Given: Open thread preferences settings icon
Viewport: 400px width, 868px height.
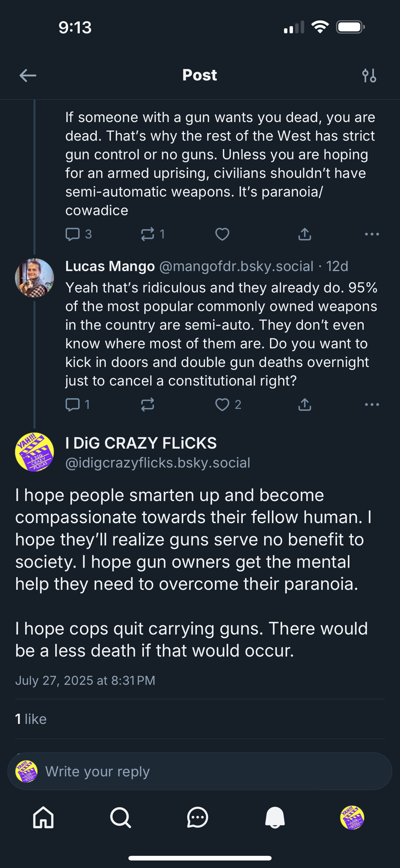Looking at the screenshot, I should 369,76.
